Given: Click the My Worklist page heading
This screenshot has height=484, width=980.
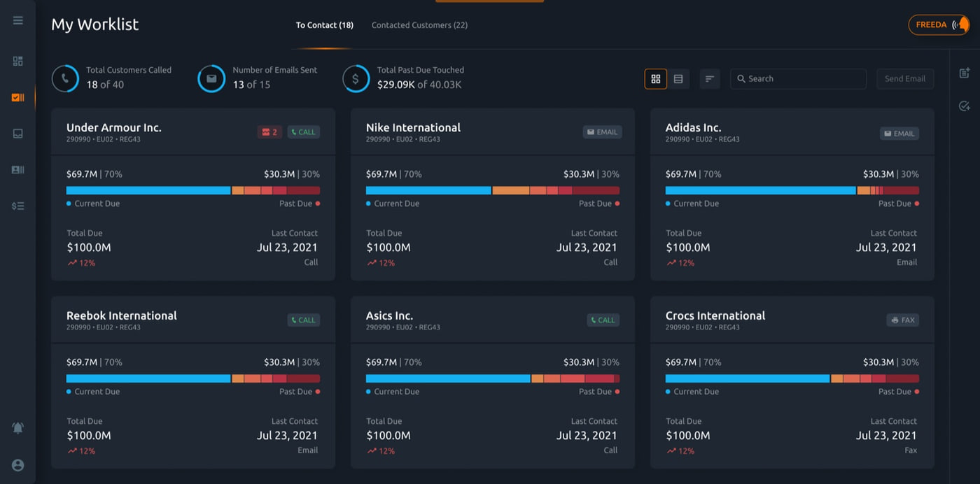Looking at the screenshot, I should 95,24.
